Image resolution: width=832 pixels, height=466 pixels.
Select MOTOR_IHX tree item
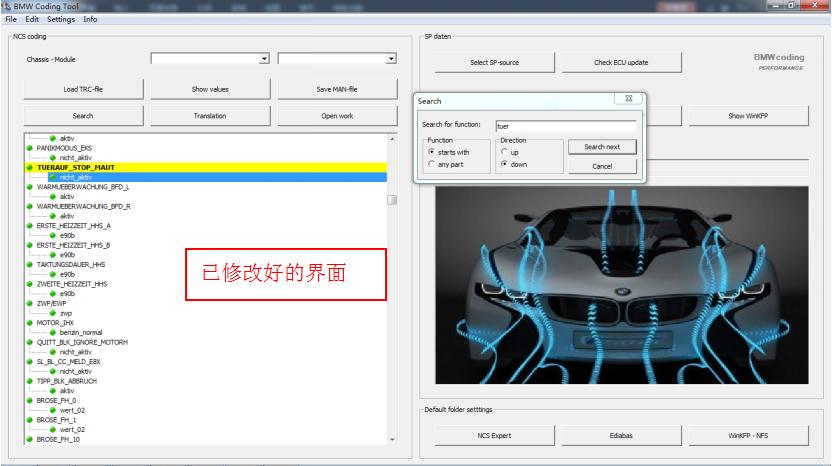pos(55,323)
